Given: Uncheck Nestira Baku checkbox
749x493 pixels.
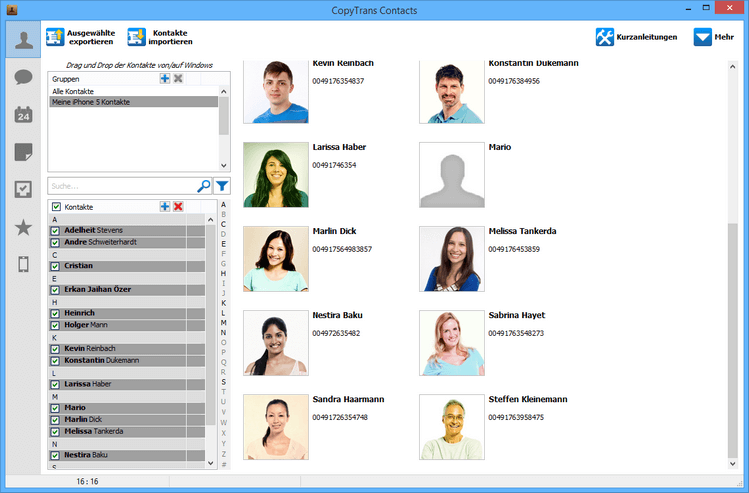Looking at the screenshot, I should point(55,455).
